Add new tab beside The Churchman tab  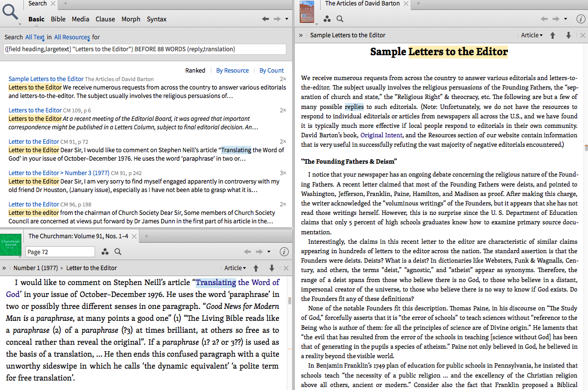[x=146, y=236]
